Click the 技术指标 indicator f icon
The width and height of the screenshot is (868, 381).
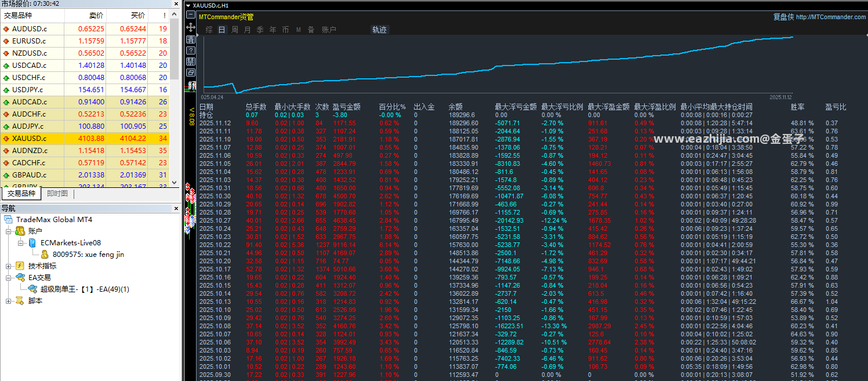click(20, 266)
